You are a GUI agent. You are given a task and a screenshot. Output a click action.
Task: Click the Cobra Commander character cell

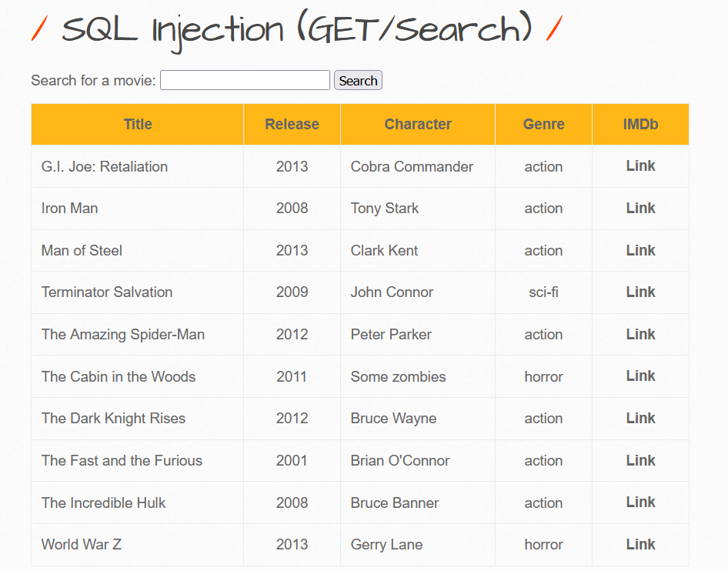pyautogui.click(x=412, y=167)
